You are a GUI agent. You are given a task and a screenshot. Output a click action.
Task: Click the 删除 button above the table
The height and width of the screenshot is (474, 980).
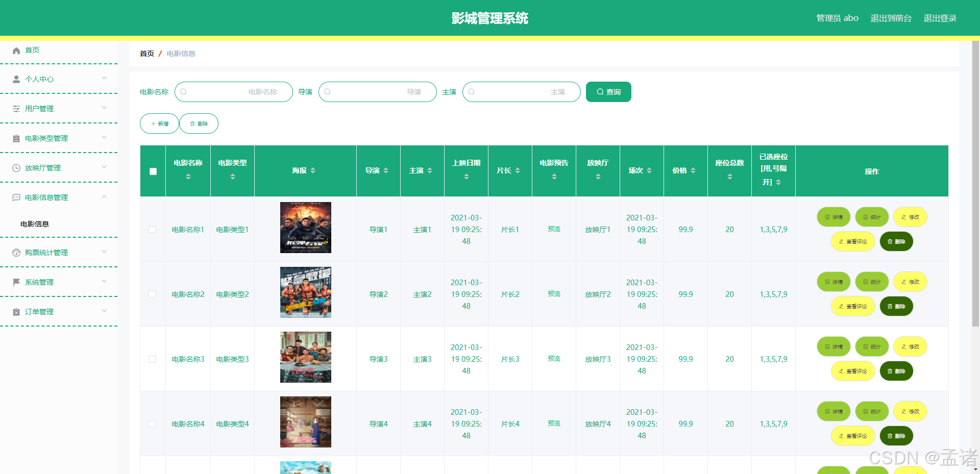point(199,123)
